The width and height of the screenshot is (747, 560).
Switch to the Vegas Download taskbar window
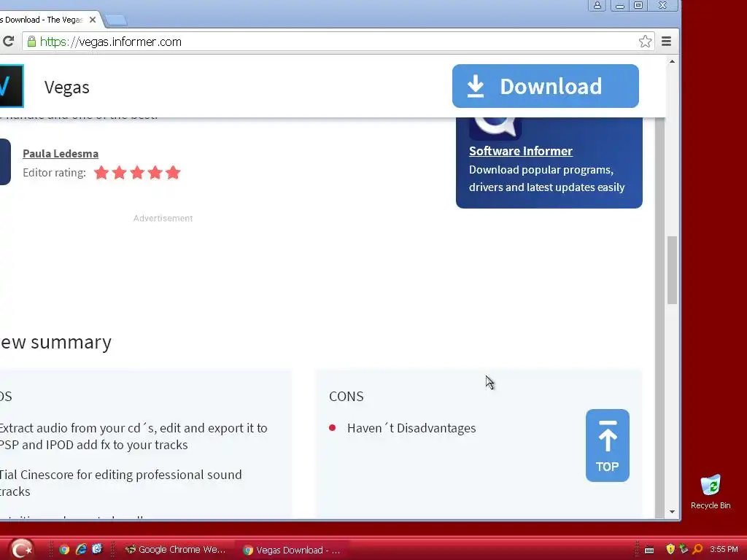[x=292, y=550]
